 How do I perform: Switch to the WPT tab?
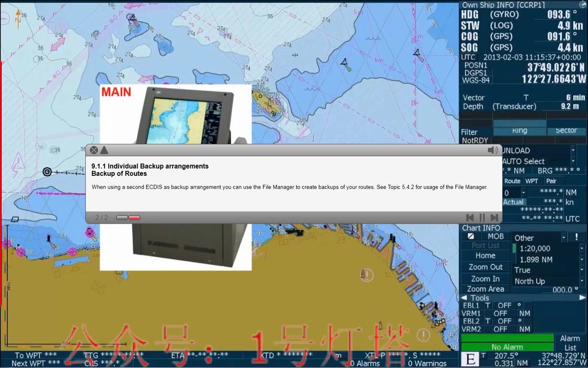pyautogui.click(x=532, y=181)
